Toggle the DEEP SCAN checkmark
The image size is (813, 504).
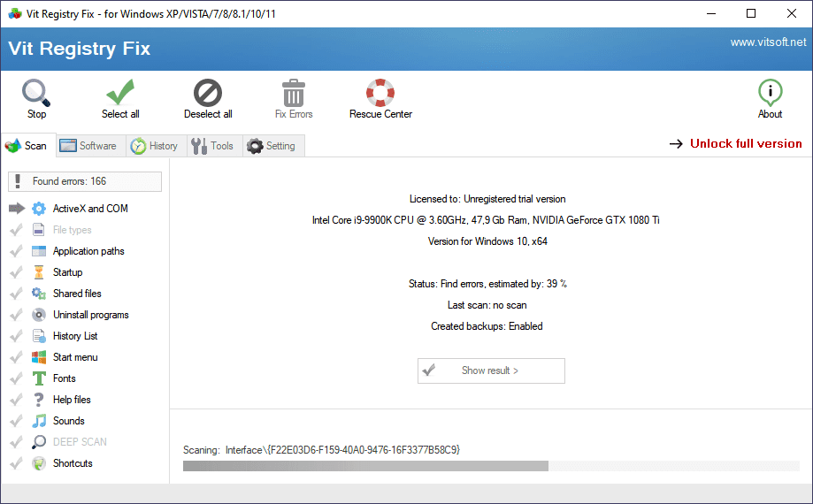tap(16, 442)
